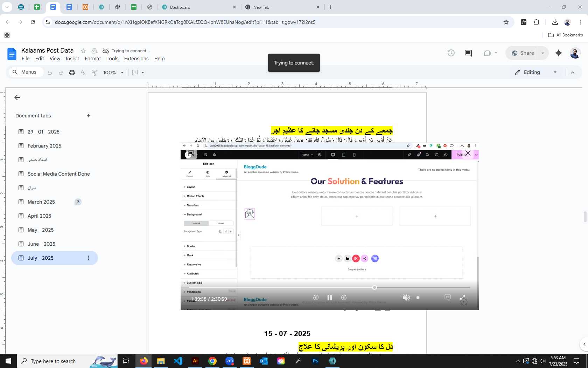Viewport: 588px width, 368px height.
Task: Click the Redo arrow icon
Action: (x=61, y=73)
